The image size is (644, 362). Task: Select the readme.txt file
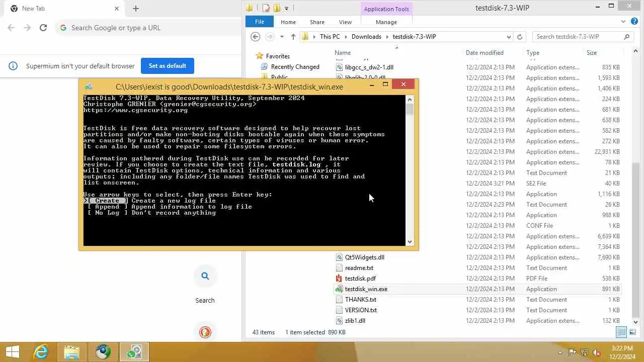[359, 268]
